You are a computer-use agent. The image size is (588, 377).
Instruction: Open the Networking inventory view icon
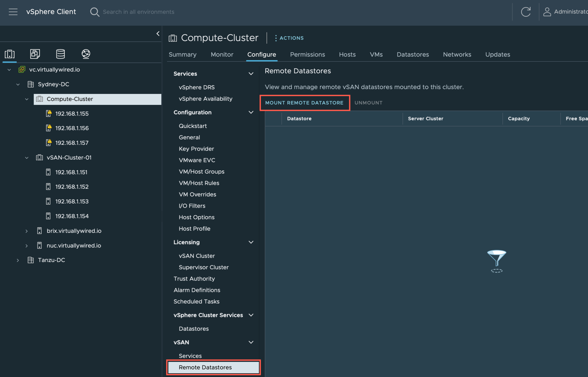86,54
